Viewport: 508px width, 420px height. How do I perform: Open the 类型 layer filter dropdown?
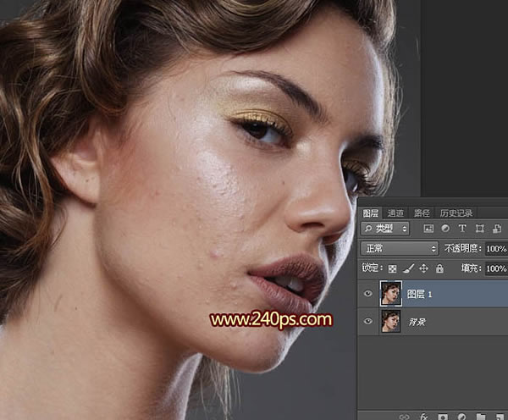click(385, 229)
